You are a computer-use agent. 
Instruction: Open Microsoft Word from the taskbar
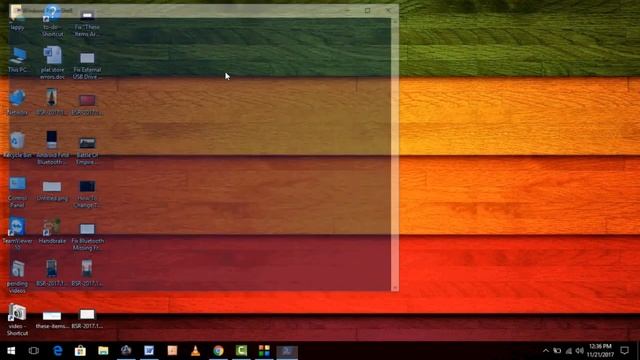[149, 351]
